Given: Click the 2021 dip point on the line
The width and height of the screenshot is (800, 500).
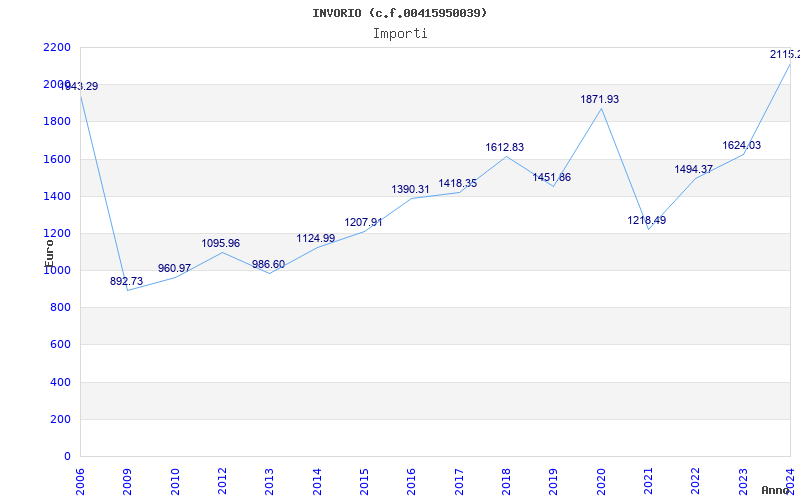Looking at the screenshot, I should pos(648,230).
